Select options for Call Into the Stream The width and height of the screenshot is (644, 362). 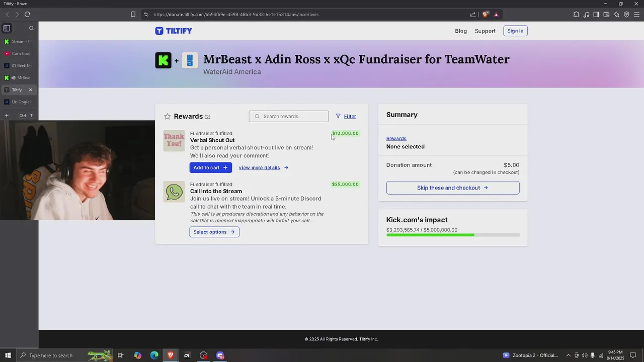214,232
